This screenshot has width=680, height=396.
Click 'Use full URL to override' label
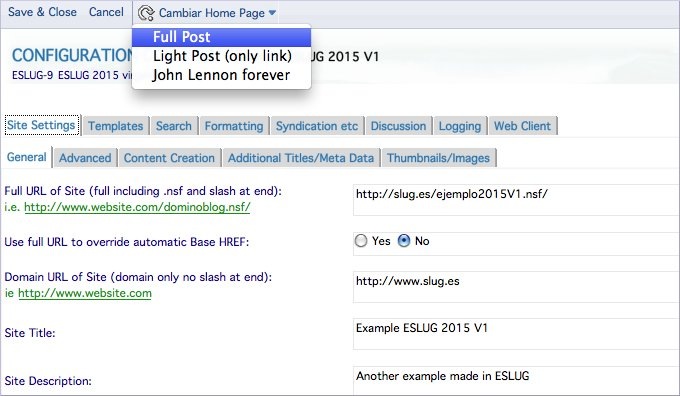click(127, 242)
